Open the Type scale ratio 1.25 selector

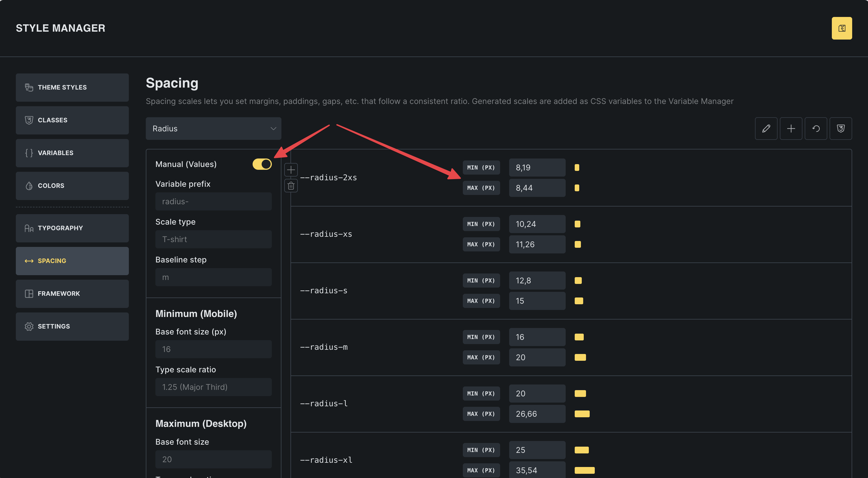(213, 387)
